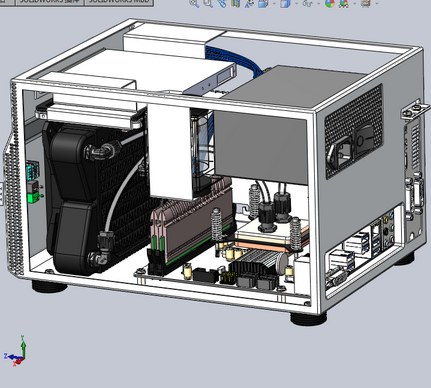The image size is (431, 388).
Task: Activate the Zoom to Area tool
Action: [208, 3]
